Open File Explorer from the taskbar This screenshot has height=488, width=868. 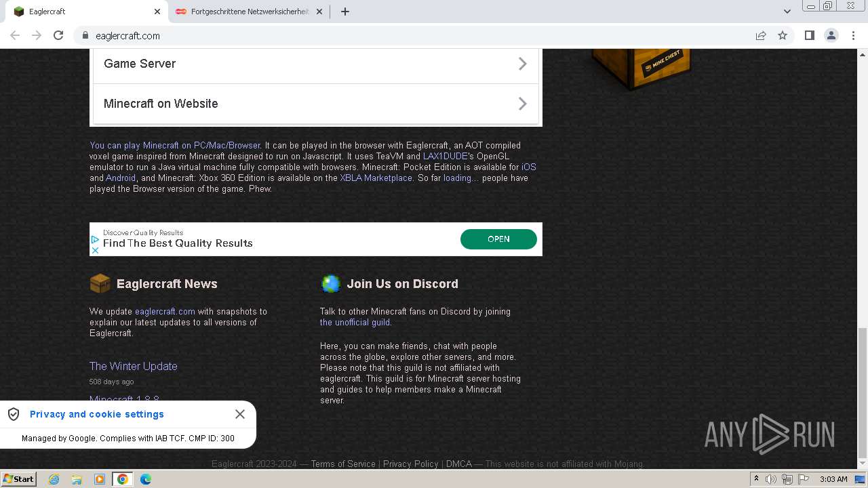(77, 479)
